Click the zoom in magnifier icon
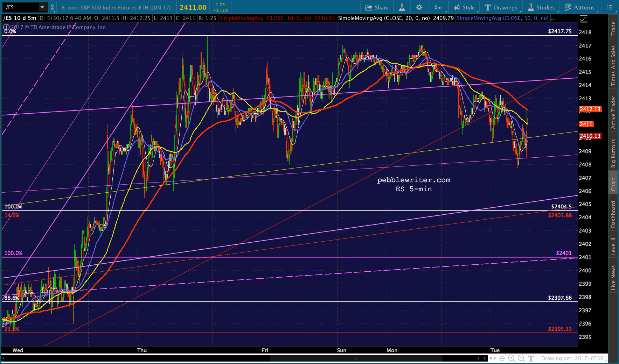This screenshot has width=619, height=364. [512, 358]
